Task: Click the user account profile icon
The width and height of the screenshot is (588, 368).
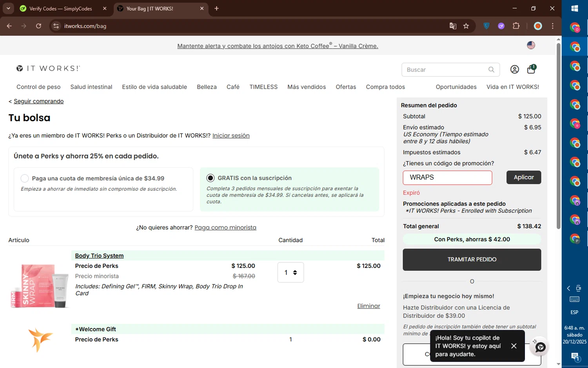Action: tap(514, 69)
